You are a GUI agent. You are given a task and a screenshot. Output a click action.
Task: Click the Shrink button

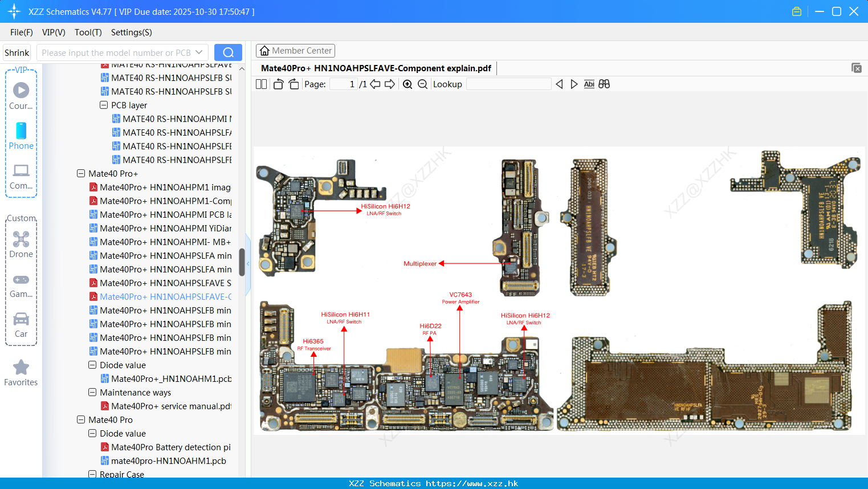tap(17, 52)
